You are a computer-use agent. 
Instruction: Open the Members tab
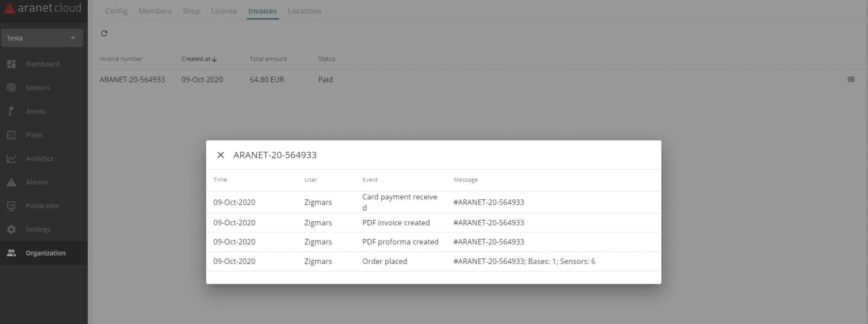155,11
